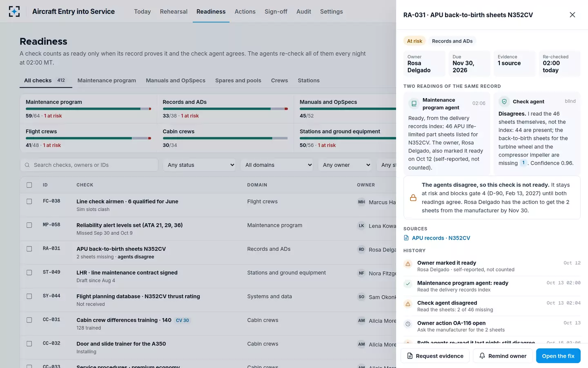Image resolution: width=588 pixels, height=368 pixels.
Task: Click the warning icon for Owner marked it ready
Action: [408, 264]
